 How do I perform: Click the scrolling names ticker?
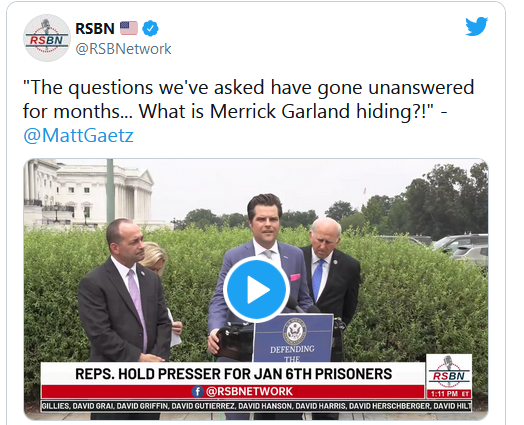pyautogui.click(x=256, y=406)
